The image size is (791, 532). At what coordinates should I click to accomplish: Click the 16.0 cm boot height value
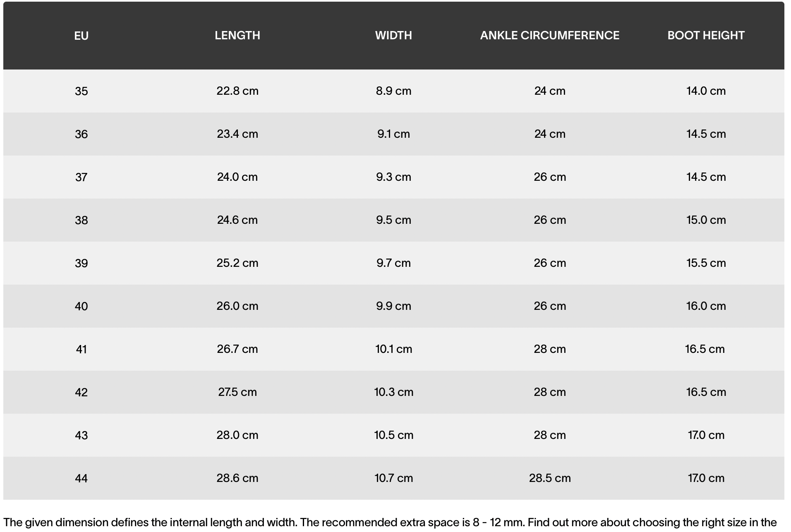(x=706, y=306)
